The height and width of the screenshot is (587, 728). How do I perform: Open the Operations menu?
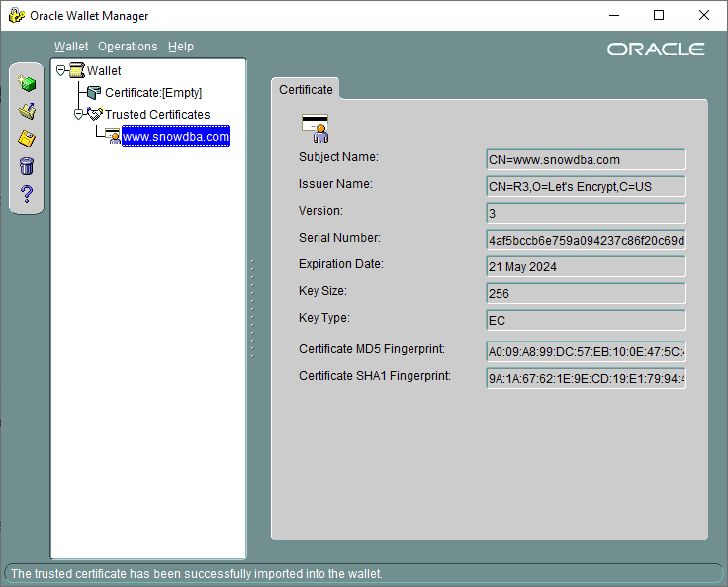(x=128, y=47)
